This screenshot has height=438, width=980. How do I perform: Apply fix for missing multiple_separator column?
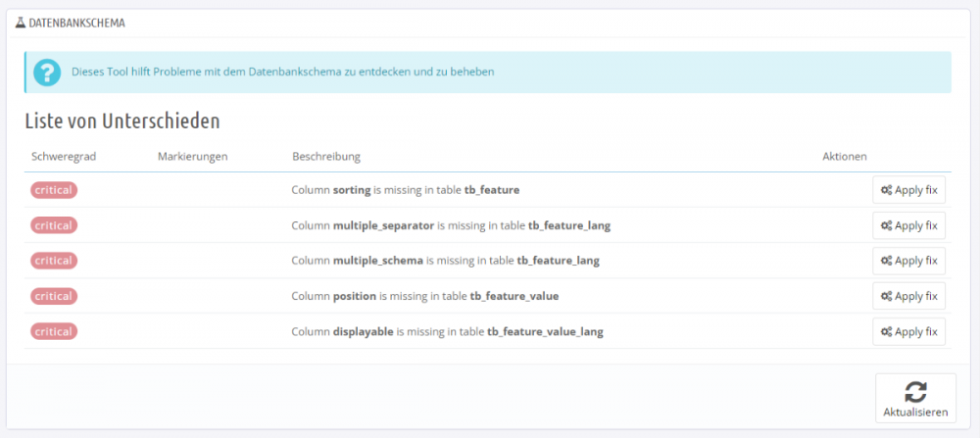click(x=909, y=225)
